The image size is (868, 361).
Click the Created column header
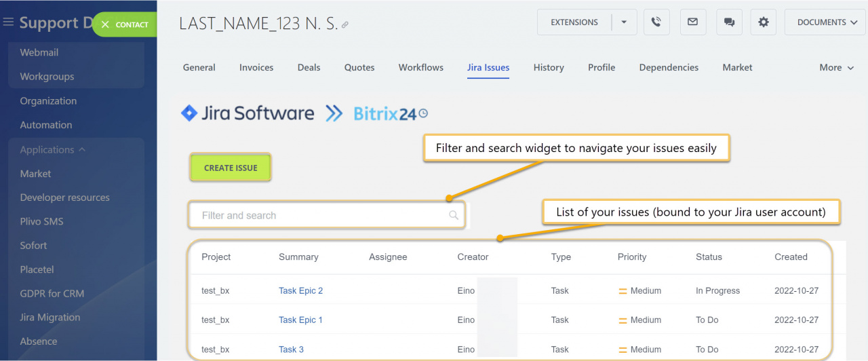pos(791,256)
